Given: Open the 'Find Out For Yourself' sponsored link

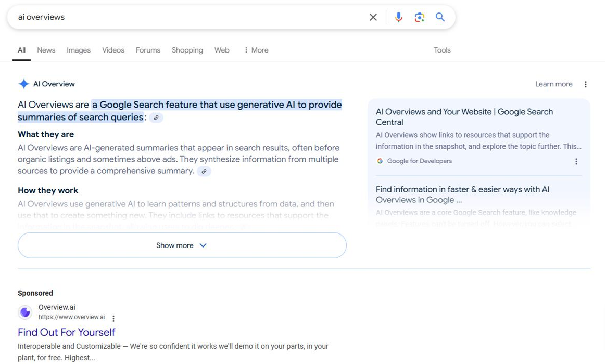Looking at the screenshot, I should click(67, 332).
